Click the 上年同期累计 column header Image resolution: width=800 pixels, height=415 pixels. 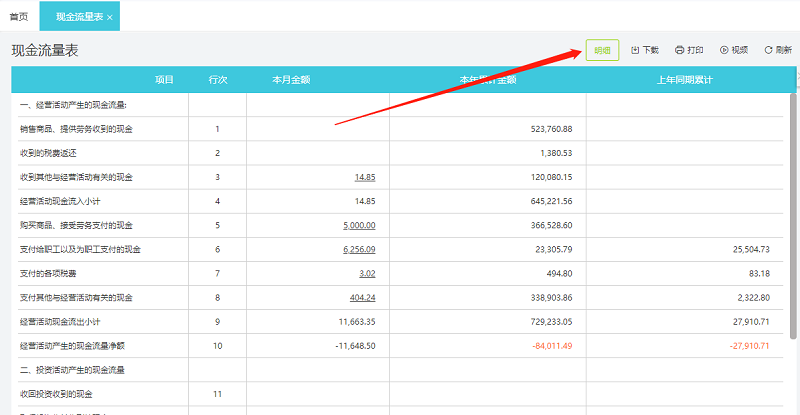[x=684, y=80]
